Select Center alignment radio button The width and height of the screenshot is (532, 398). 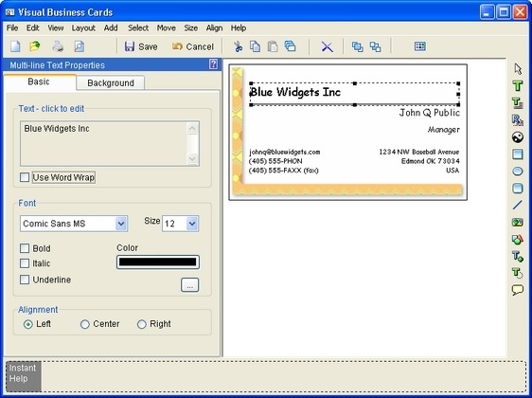[x=85, y=324]
